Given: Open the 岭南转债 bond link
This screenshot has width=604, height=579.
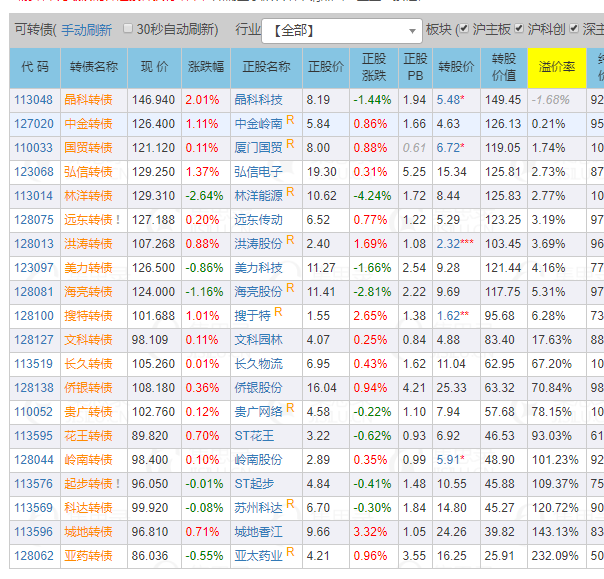Looking at the screenshot, I should point(88,460).
